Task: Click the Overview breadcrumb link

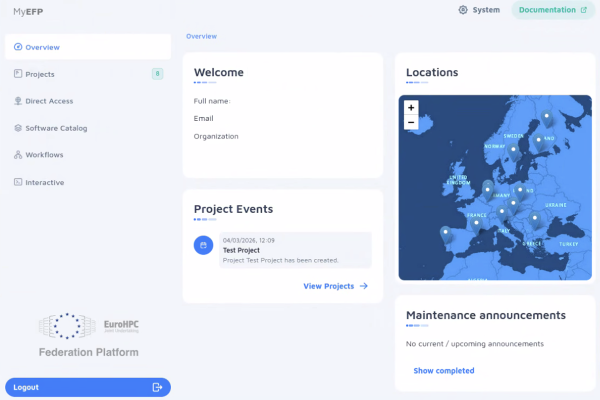Action: click(201, 36)
